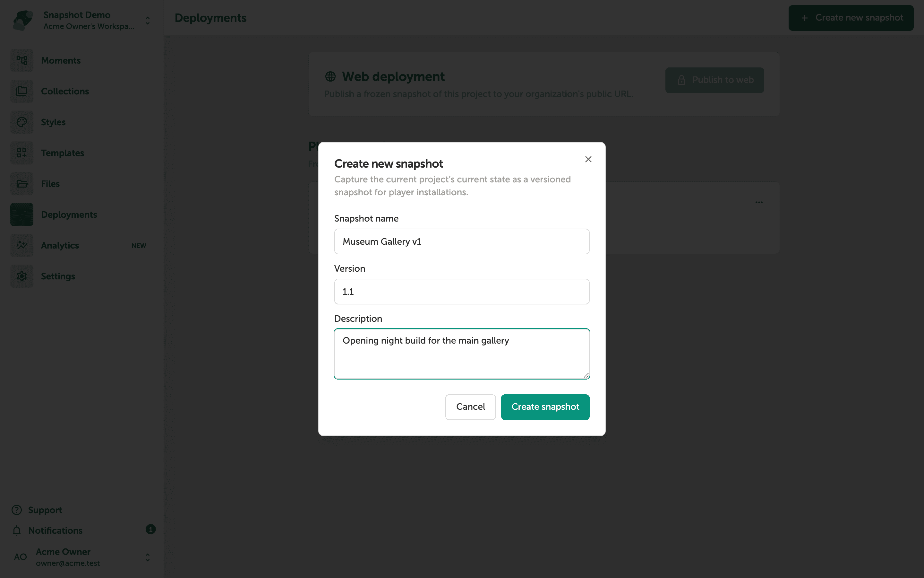Open the Moments icon in sidebar
Screen dimensions: 924x578
[x=22, y=60]
